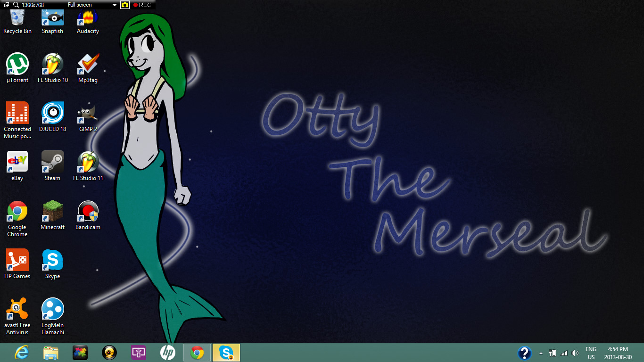
Task: Select the Minecraft desktop icon
Action: click(53, 215)
